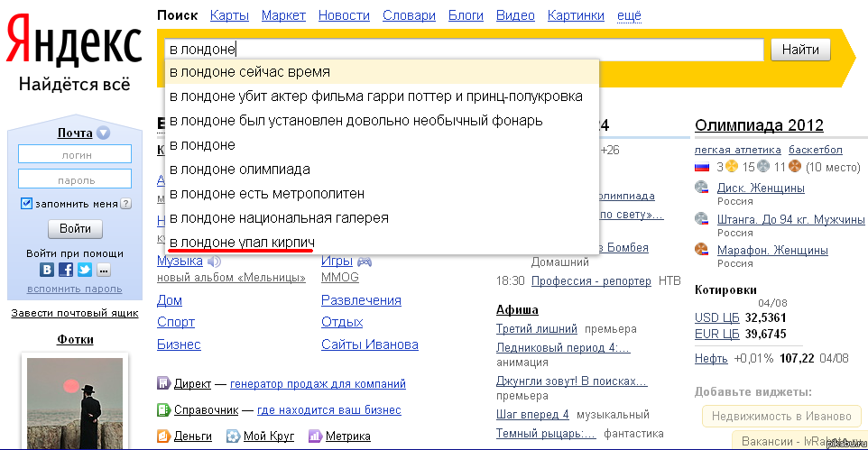This screenshot has width=868, height=450.
Task: Click the Войти login button
Action: 75,228
